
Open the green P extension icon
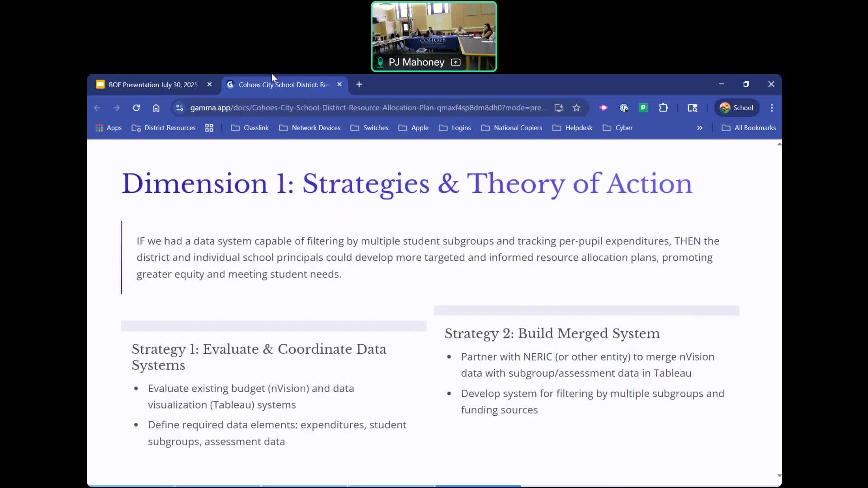tap(643, 108)
